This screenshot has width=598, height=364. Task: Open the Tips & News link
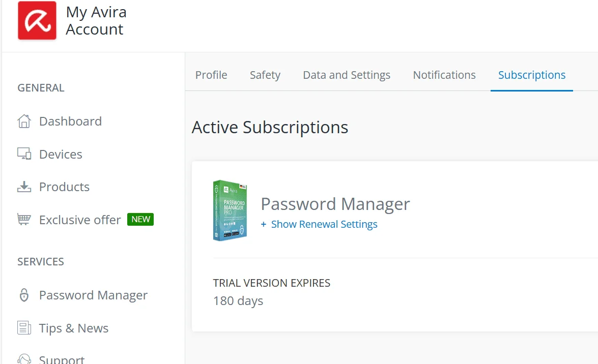[x=74, y=328]
